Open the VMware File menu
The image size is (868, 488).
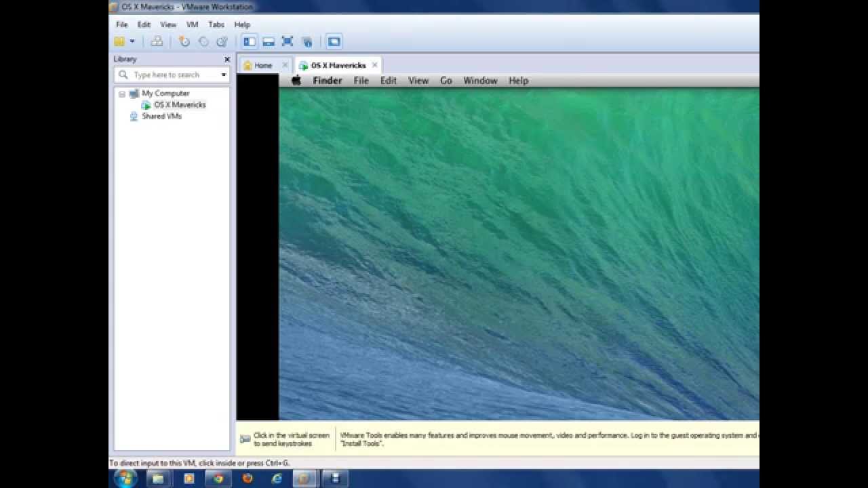(x=122, y=24)
